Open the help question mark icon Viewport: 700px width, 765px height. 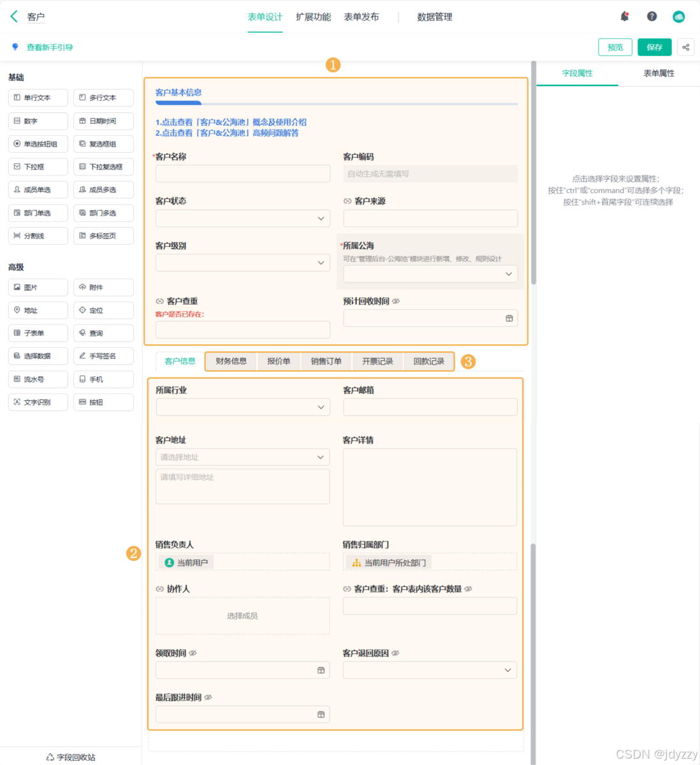[x=652, y=17]
